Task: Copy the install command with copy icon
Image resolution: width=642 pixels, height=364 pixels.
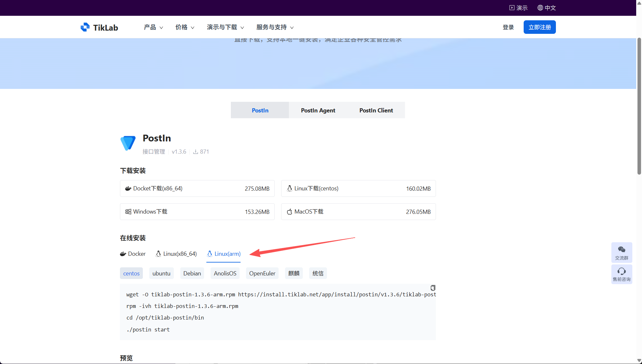Action: point(433,288)
